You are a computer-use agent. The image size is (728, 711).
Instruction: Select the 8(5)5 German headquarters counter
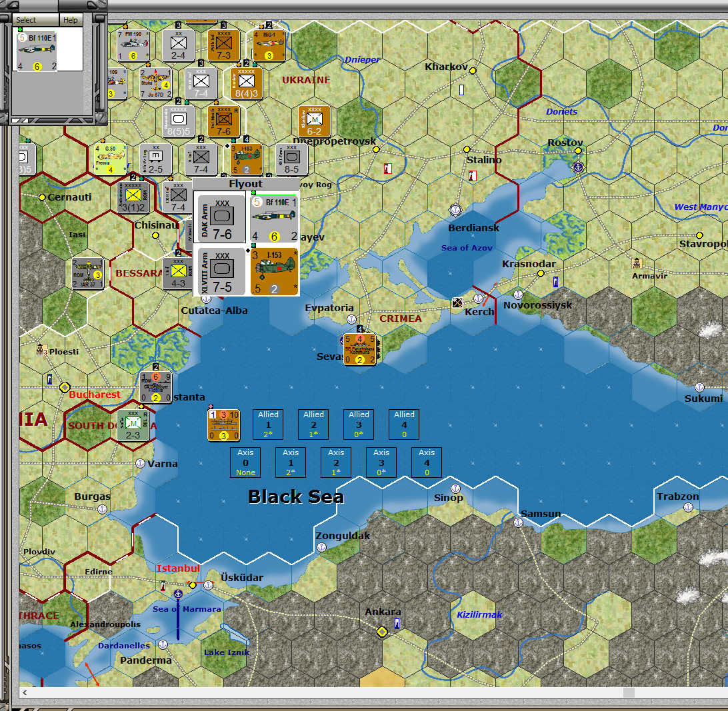pyautogui.click(x=178, y=121)
